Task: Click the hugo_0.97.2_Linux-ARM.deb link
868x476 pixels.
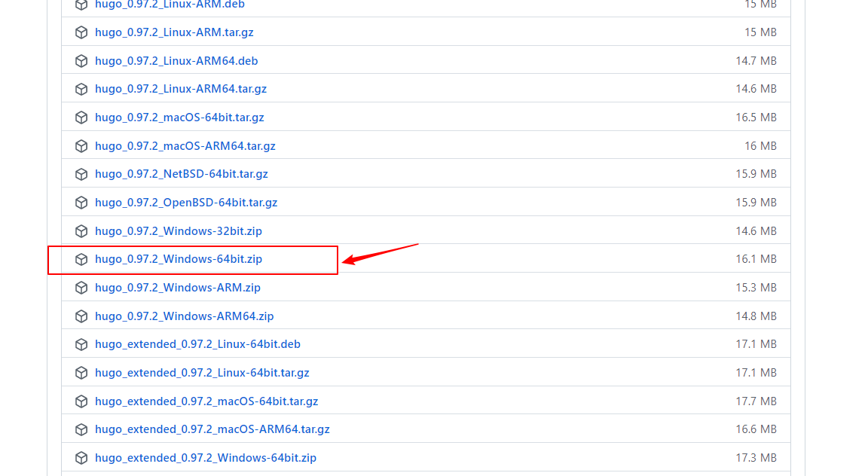Action: click(170, 5)
